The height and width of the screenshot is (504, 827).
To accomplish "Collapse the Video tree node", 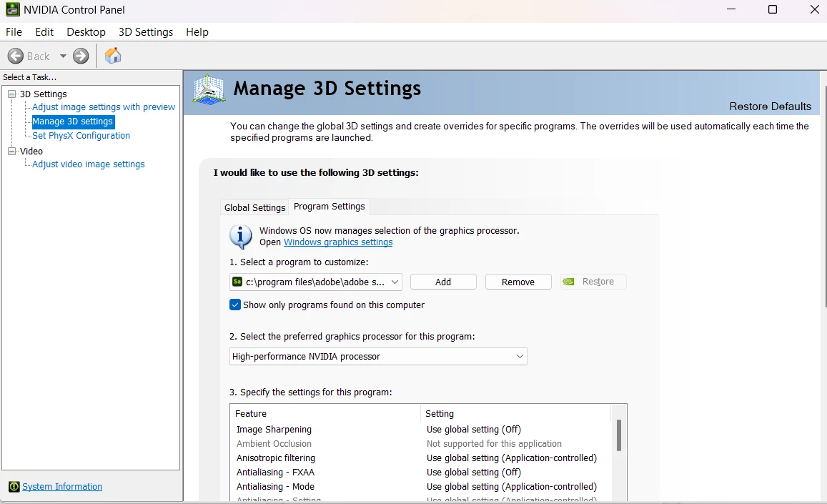I will pos(11,151).
